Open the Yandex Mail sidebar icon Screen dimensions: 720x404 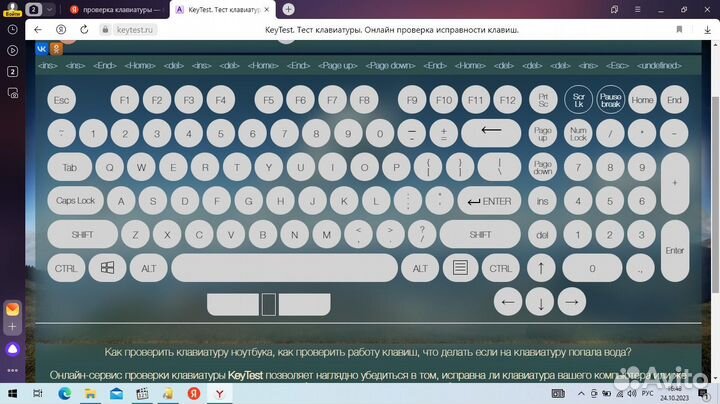click(12, 309)
